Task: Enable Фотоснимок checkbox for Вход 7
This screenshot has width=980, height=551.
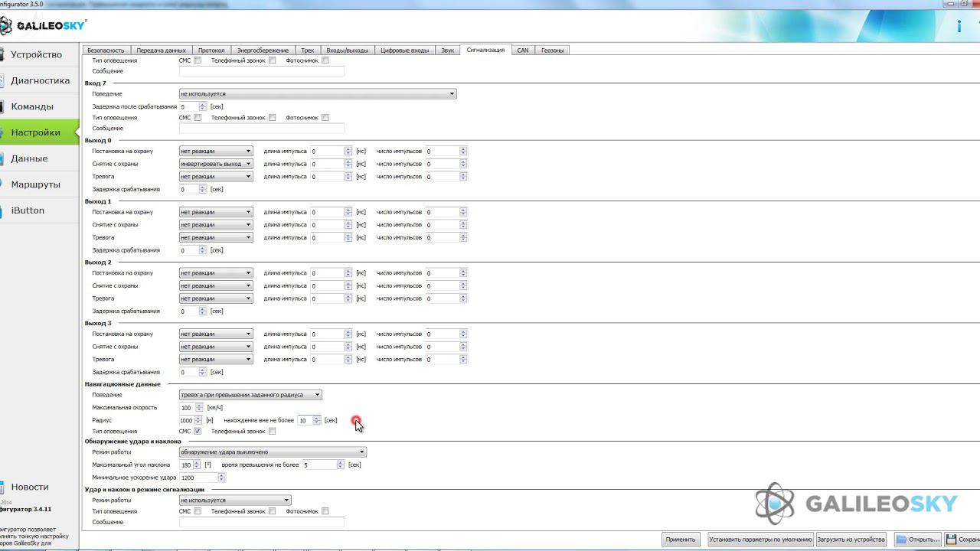Action: coord(325,118)
